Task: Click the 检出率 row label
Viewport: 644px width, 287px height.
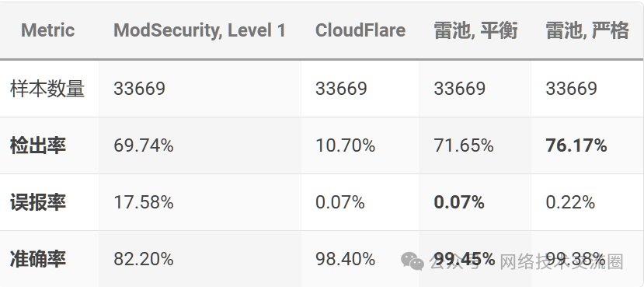Action: tap(38, 145)
